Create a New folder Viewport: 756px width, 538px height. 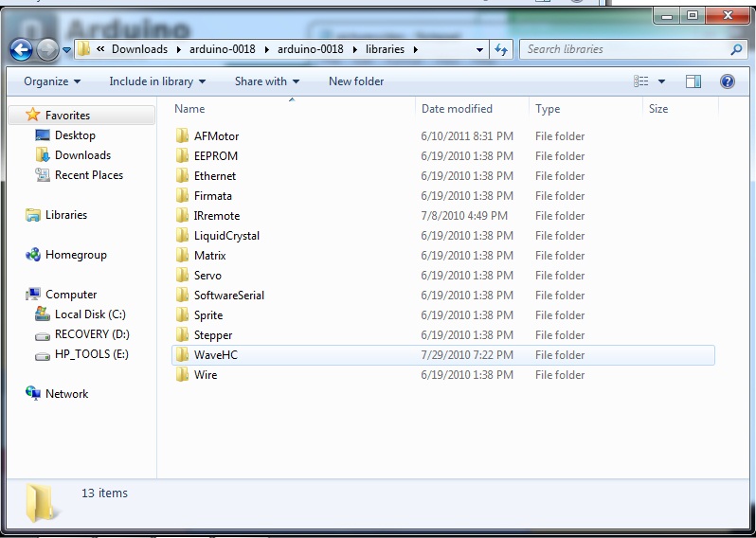pos(356,81)
